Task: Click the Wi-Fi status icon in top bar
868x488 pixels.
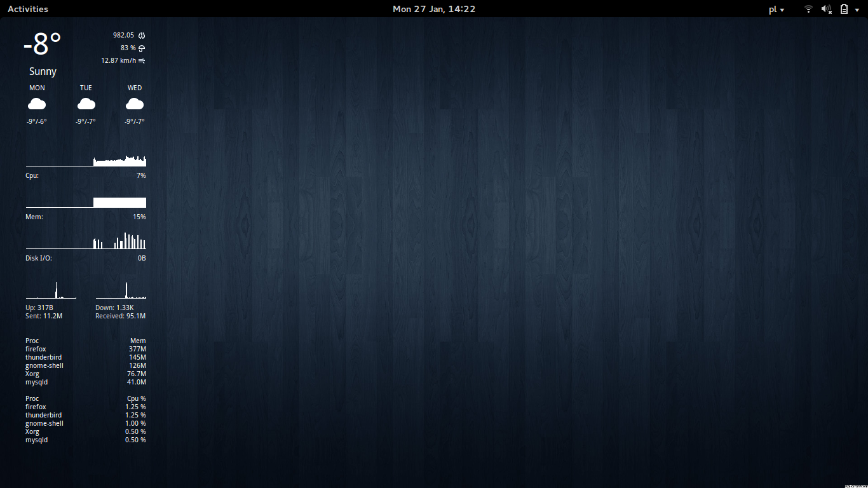Action: point(808,9)
